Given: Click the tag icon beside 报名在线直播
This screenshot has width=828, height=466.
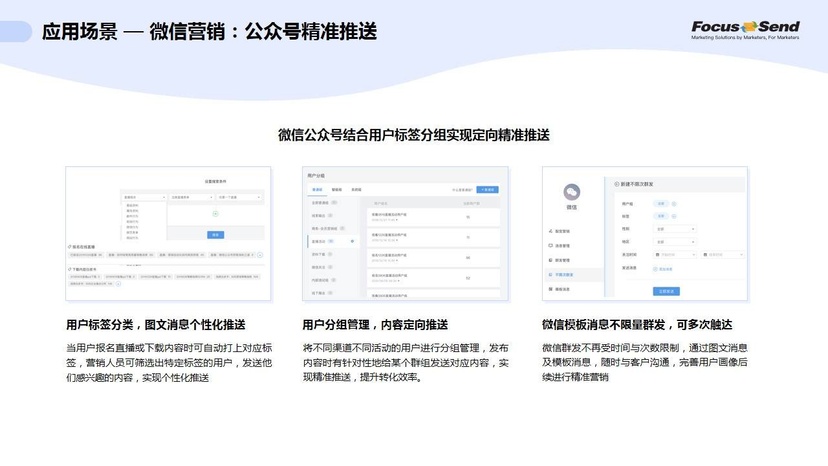Looking at the screenshot, I should [69, 247].
